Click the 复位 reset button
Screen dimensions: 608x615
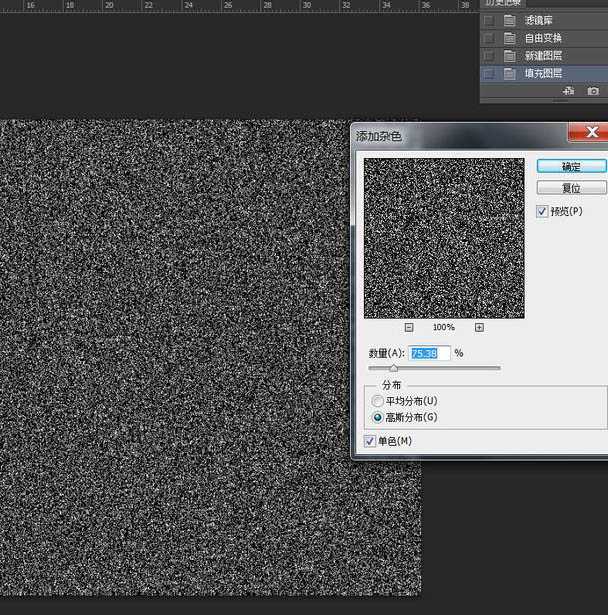tap(572, 188)
